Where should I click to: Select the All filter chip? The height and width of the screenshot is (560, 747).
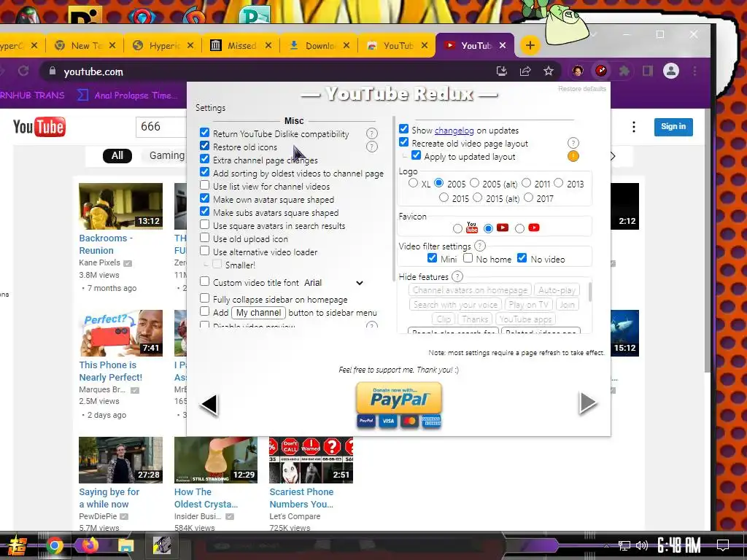coord(117,156)
